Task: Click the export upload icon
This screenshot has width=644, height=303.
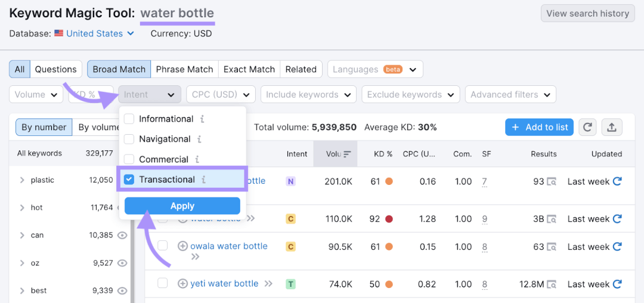Action: coord(611,127)
